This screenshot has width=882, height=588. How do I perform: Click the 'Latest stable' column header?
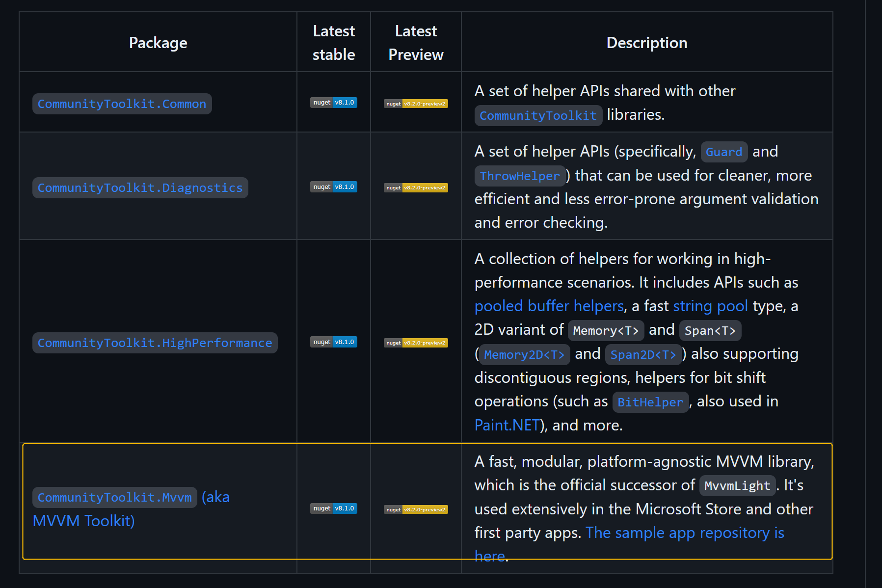pyautogui.click(x=334, y=43)
